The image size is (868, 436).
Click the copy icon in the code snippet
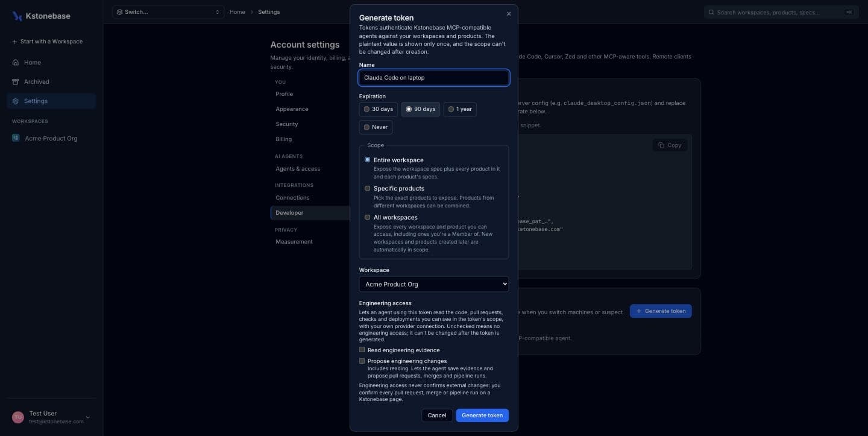(661, 145)
